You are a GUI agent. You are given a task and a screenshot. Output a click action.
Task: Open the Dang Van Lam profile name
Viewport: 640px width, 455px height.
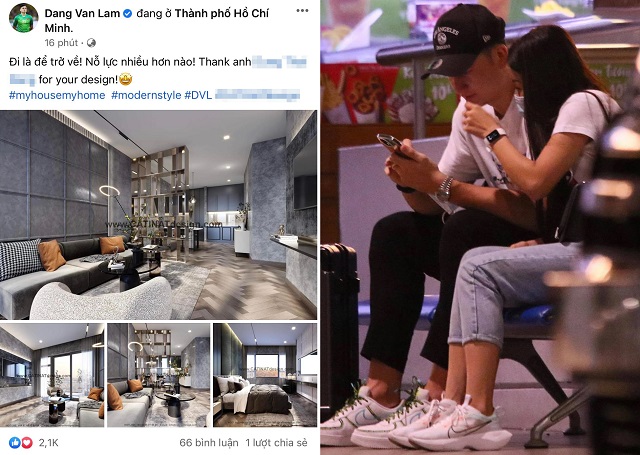click(82, 13)
